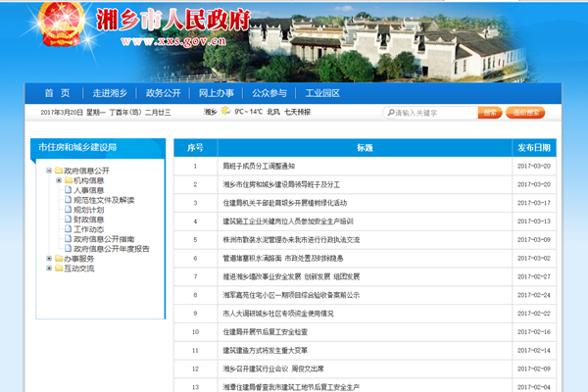Viewport: 588px width, 392px height.
Task: Click the 标题 column header
Action: 365,148
